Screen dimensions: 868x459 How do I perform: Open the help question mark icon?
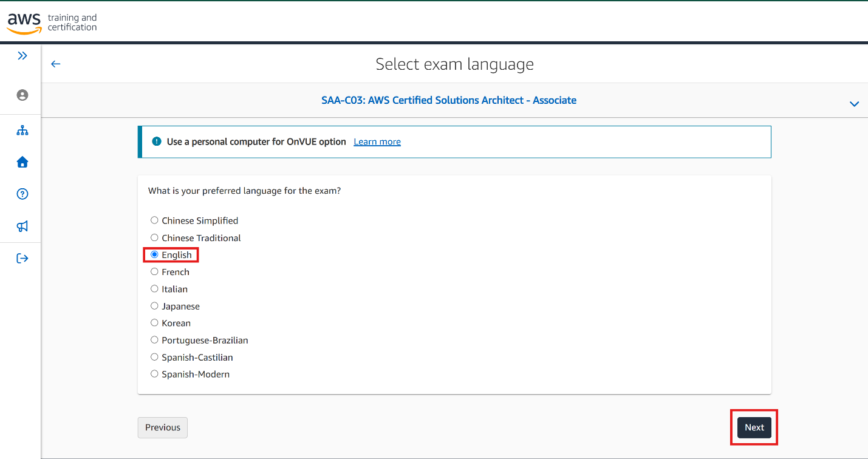(22, 194)
